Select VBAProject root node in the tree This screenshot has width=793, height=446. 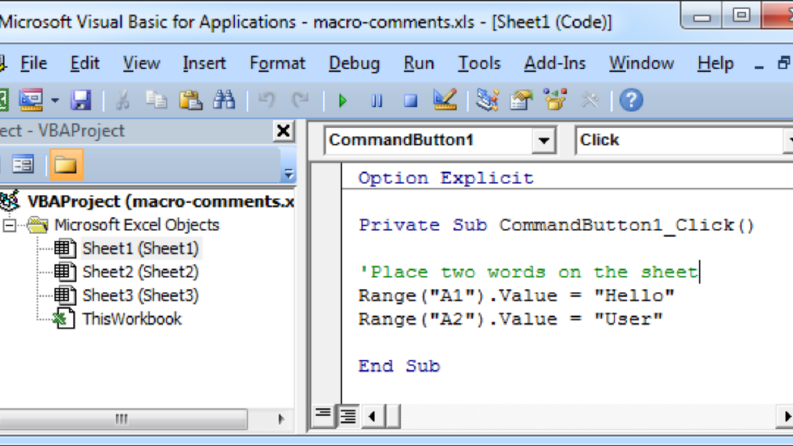[160, 201]
